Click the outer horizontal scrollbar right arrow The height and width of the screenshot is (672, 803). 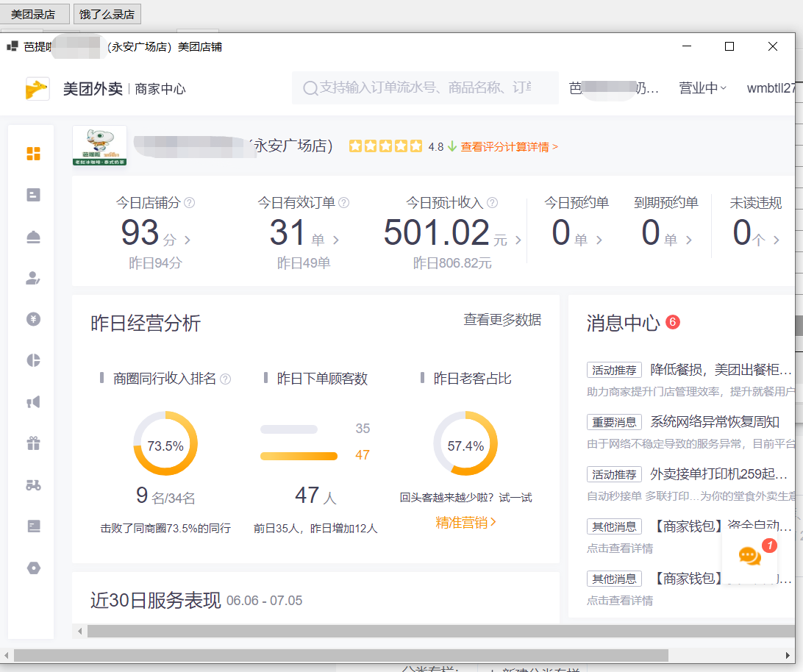788,656
